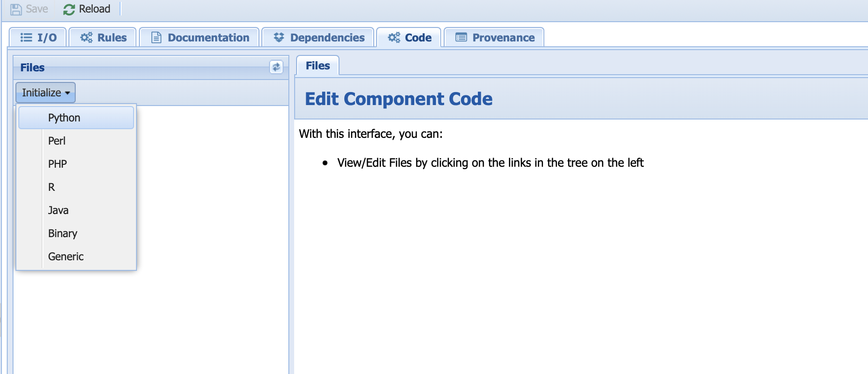Select the Files tab in the right pane
Image resolution: width=868 pixels, height=374 pixels.
coord(318,66)
